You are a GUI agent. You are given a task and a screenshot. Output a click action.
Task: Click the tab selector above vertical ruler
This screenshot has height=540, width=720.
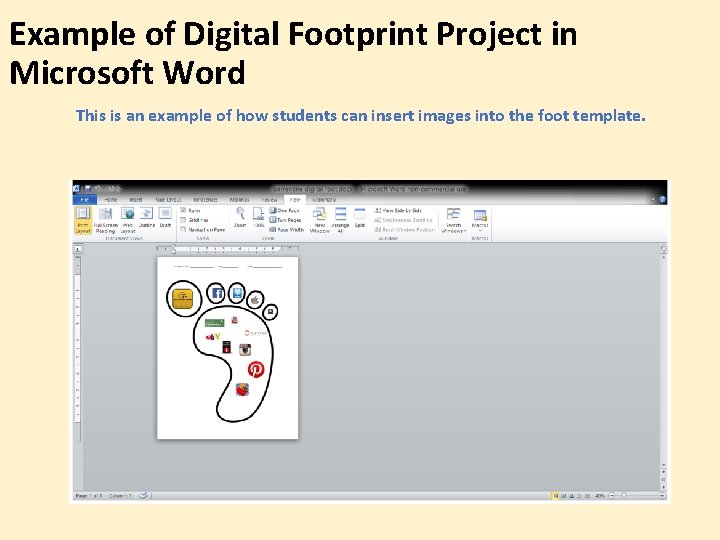click(x=78, y=249)
